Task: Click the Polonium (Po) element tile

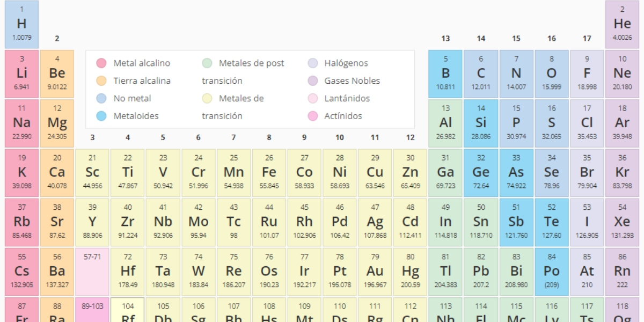Action: (x=552, y=272)
